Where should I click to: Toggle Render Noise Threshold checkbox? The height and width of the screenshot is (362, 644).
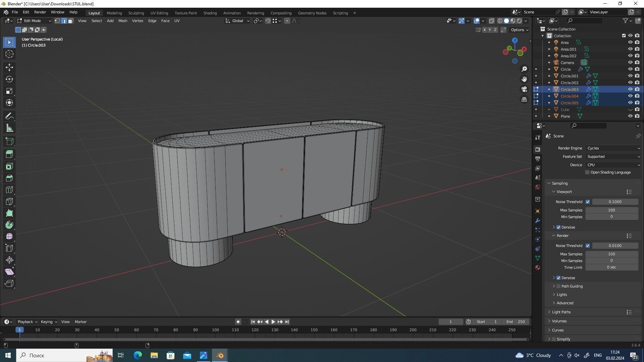click(587, 246)
